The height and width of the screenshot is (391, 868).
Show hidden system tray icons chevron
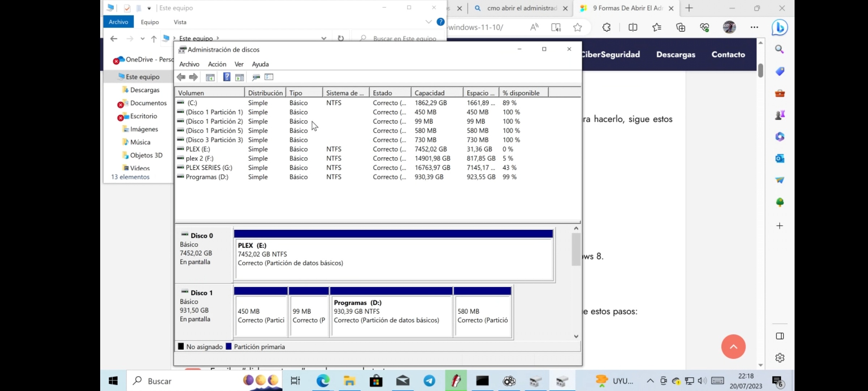point(650,381)
